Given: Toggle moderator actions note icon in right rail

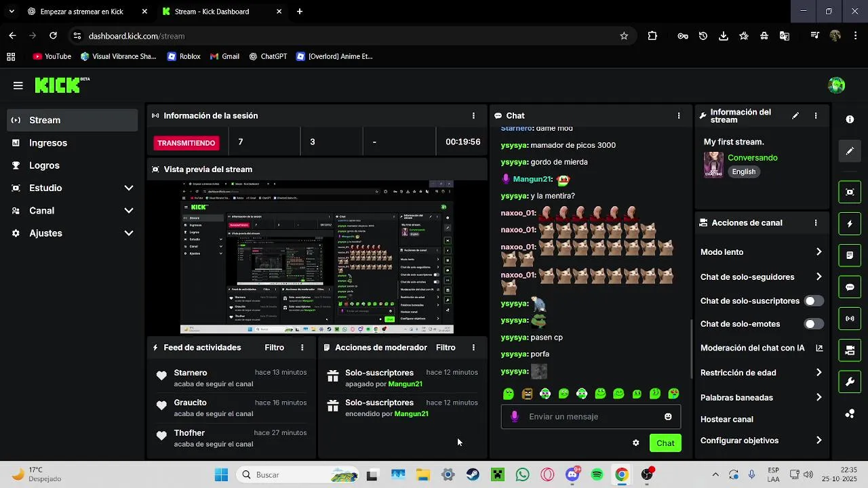Looking at the screenshot, I should 850,256.
